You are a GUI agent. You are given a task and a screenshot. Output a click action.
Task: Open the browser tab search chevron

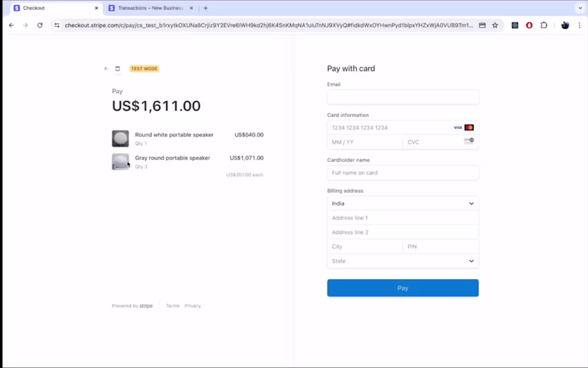pos(579,7)
